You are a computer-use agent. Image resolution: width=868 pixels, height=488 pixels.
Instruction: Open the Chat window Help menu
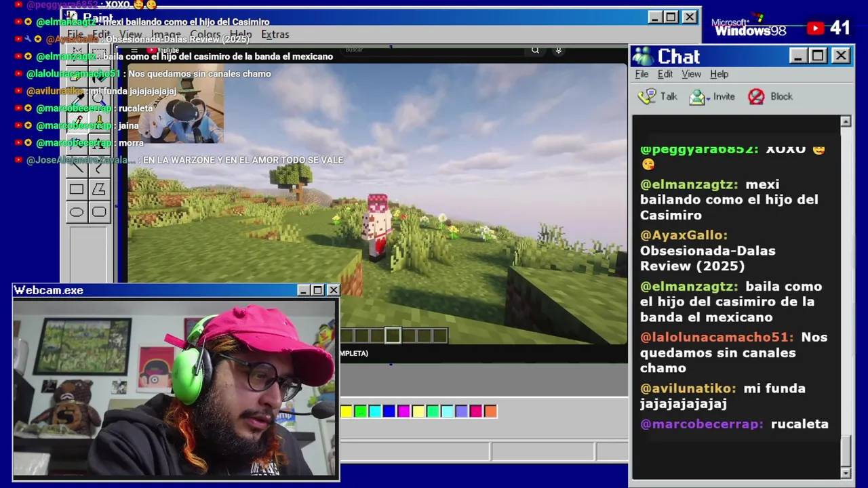[719, 75]
